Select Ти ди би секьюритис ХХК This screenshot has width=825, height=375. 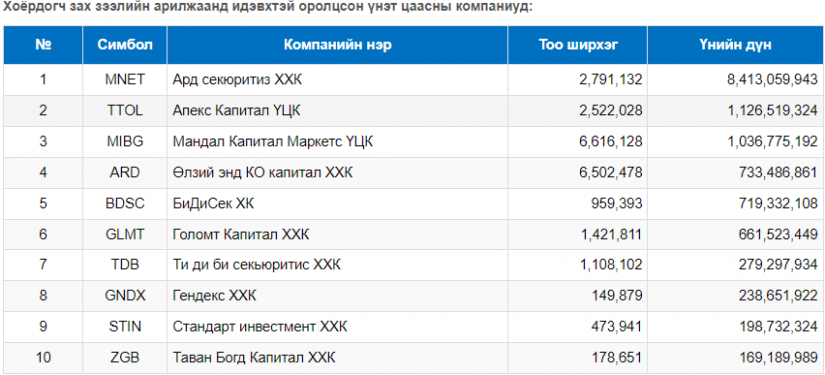click(257, 265)
